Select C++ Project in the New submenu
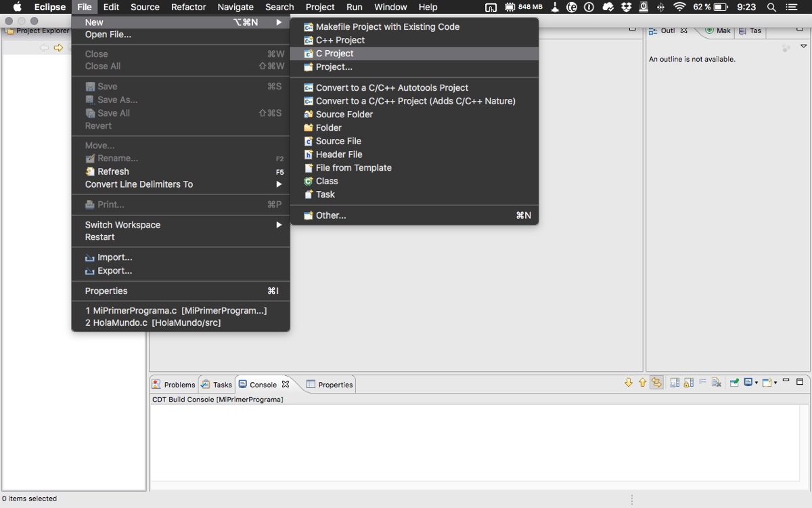The width and height of the screenshot is (812, 508). pos(414,40)
